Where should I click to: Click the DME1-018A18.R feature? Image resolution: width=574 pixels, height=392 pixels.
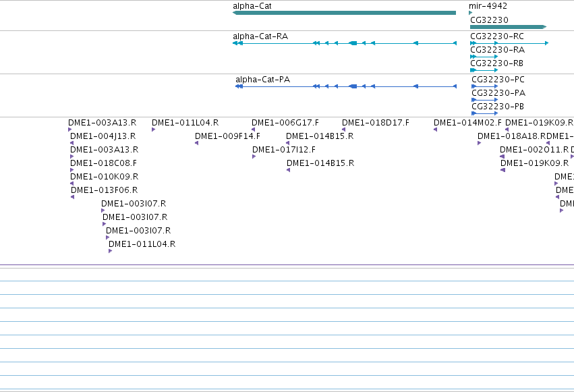coord(479,143)
